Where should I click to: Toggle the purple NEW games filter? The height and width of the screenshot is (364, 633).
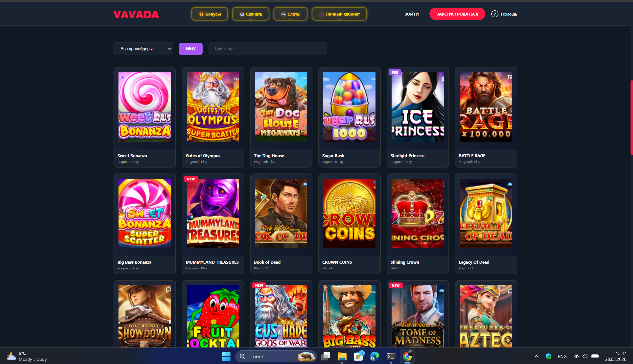190,48
